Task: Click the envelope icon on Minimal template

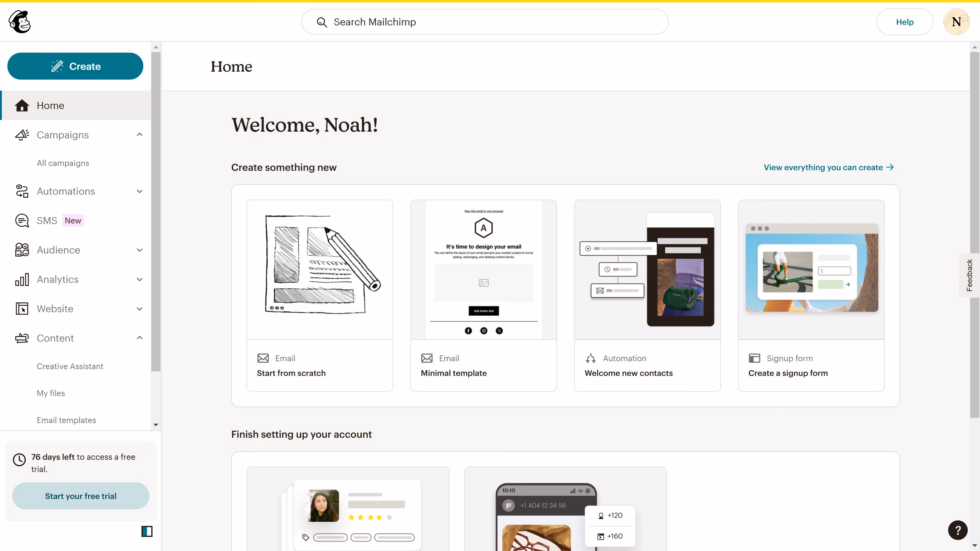Action: click(427, 358)
